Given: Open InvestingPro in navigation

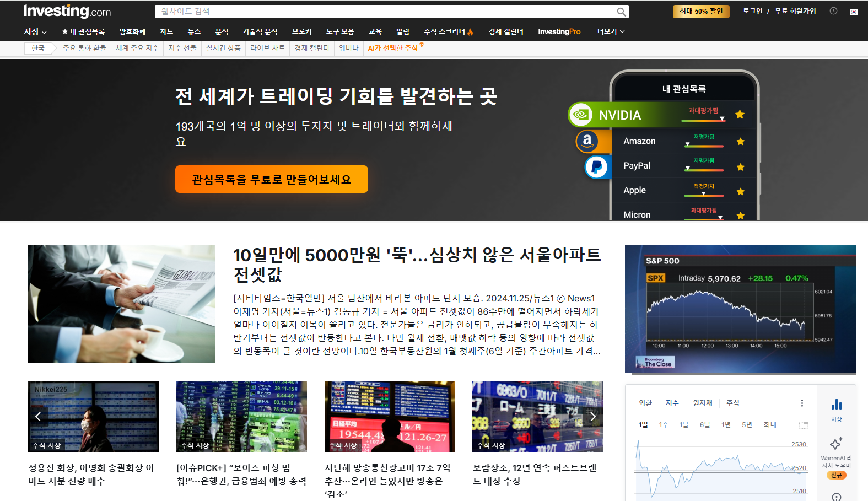Looking at the screenshot, I should click(559, 31).
